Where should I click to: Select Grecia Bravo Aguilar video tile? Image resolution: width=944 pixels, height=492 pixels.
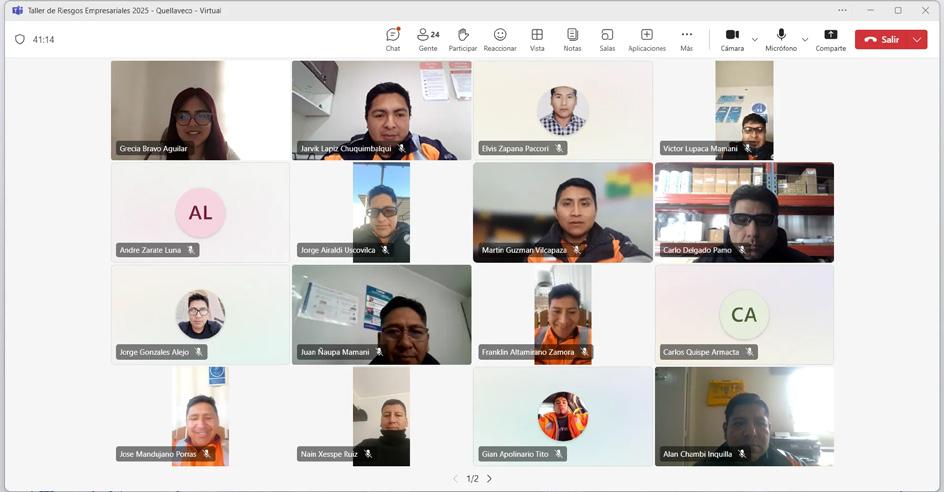200,110
